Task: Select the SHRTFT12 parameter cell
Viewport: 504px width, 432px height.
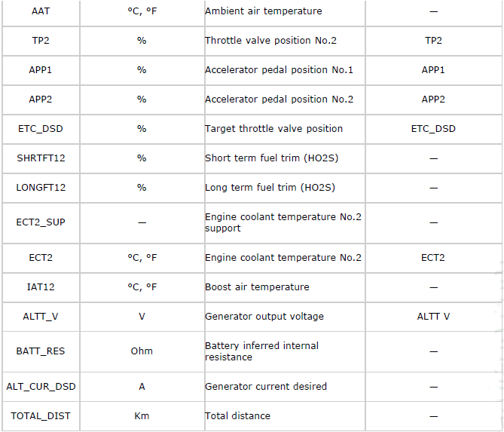Action: 41,158
